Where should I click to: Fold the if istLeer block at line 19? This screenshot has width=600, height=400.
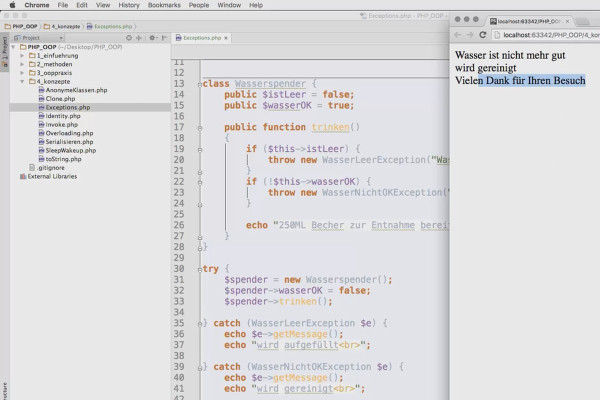tap(200, 150)
